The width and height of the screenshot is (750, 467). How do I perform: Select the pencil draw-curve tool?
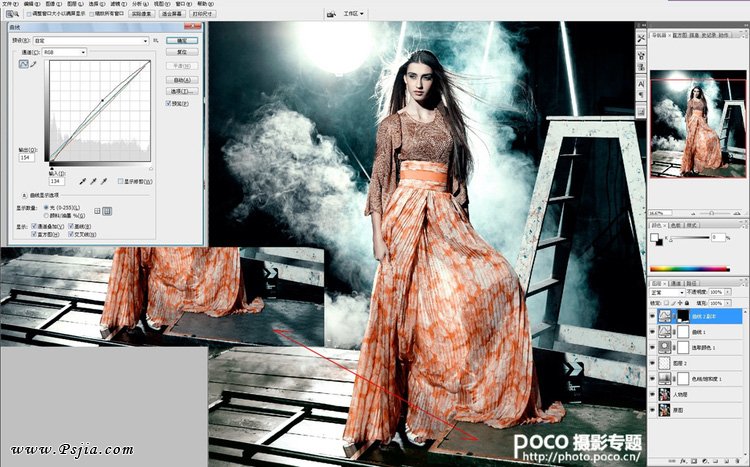coord(34,63)
